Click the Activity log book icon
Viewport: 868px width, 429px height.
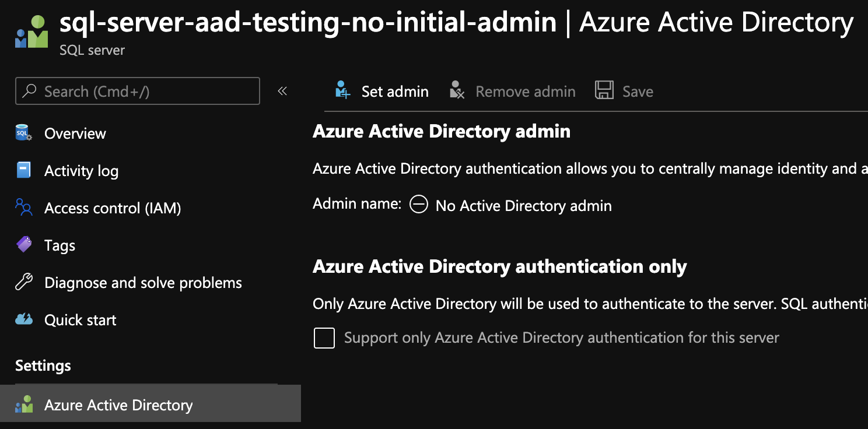click(23, 170)
